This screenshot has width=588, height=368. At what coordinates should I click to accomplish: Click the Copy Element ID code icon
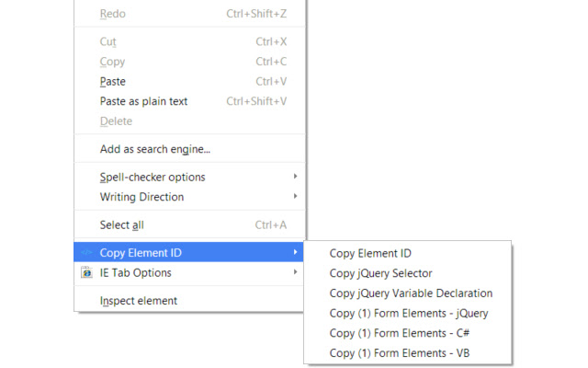[x=86, y=252]
